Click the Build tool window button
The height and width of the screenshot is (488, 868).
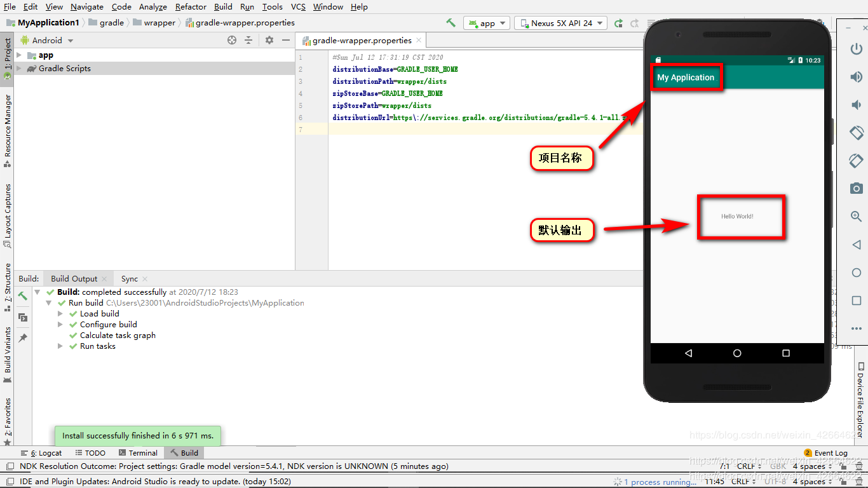point(184,453)
